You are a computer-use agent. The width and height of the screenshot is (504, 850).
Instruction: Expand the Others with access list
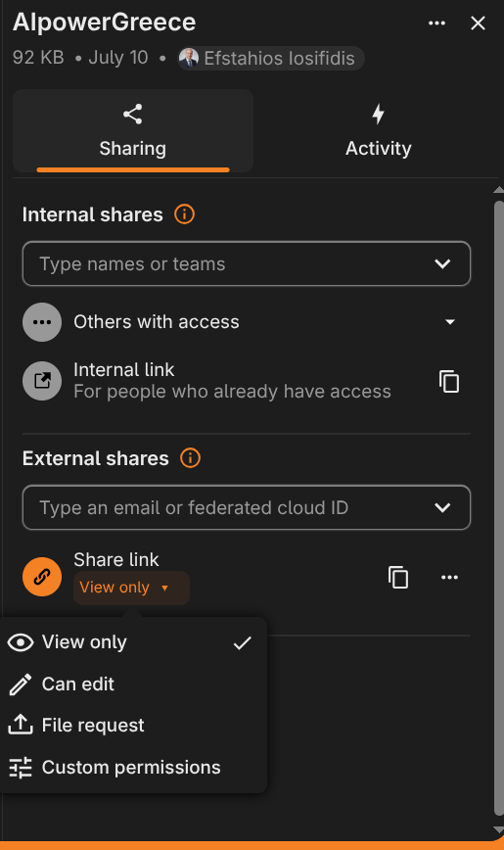coord(449,322)
